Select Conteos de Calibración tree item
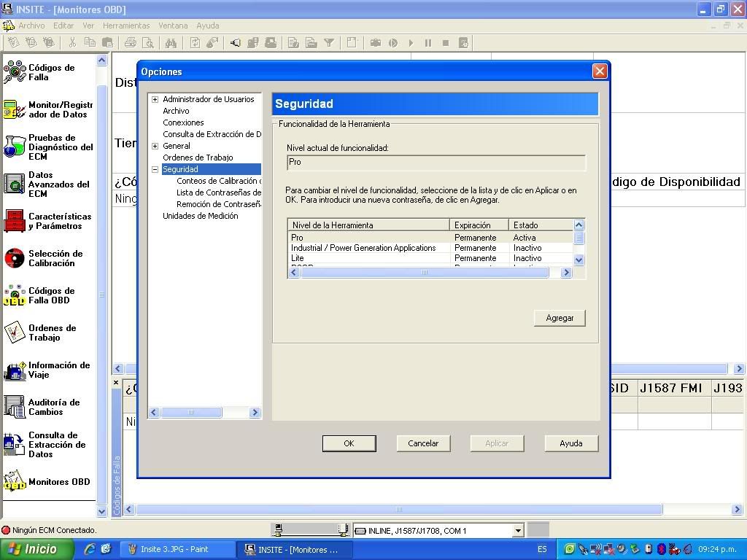This screenshot has height=560, width=747. [219, 181]
